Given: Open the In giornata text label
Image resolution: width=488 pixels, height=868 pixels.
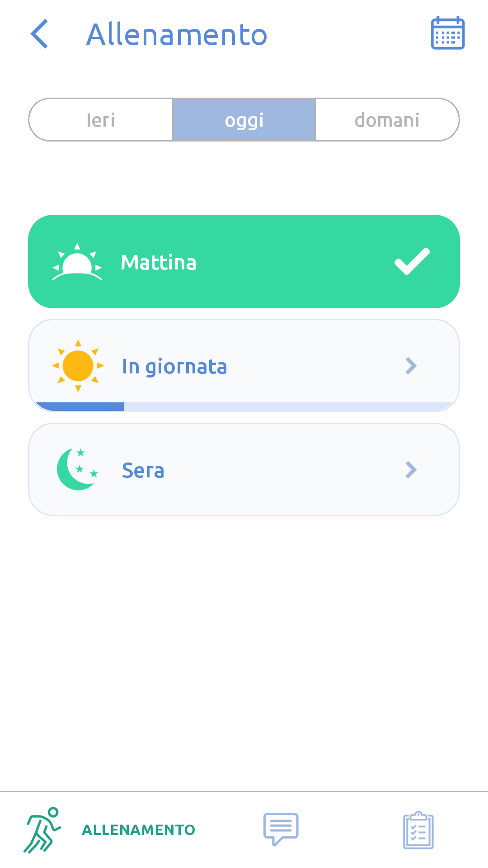Looking at the screenshot, I should [x=174, y=367].
